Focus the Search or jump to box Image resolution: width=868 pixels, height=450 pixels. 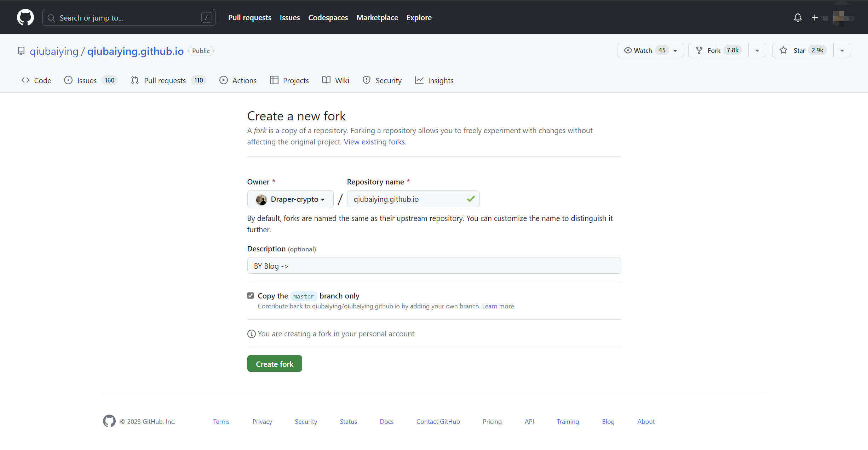128,17
